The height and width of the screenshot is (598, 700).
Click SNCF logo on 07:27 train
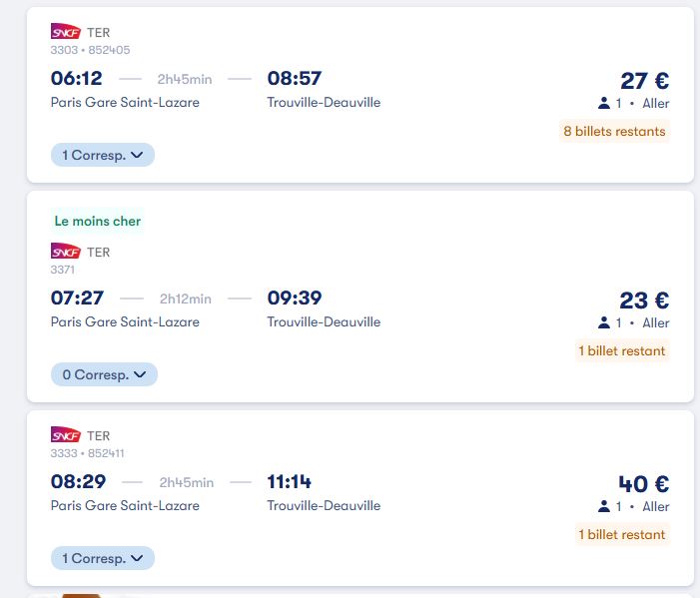pos(66,252)
